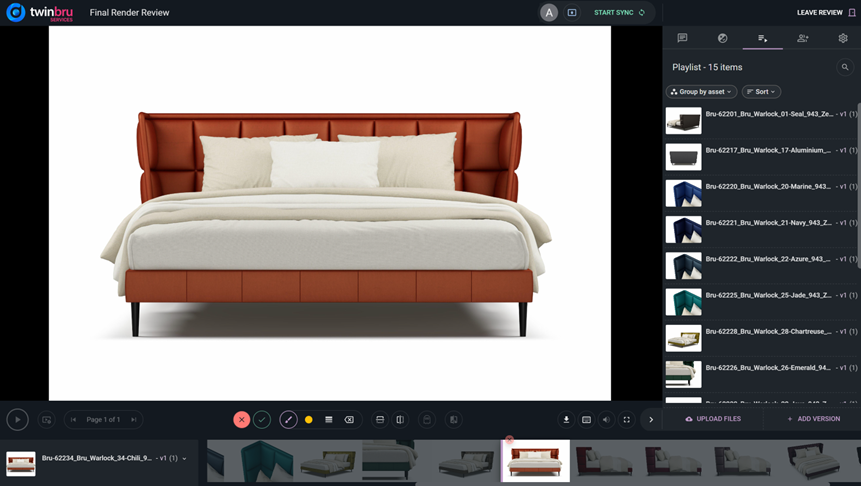Click the presentation screen icon beside avatar
861x486 pixels.
pos(572,13)
